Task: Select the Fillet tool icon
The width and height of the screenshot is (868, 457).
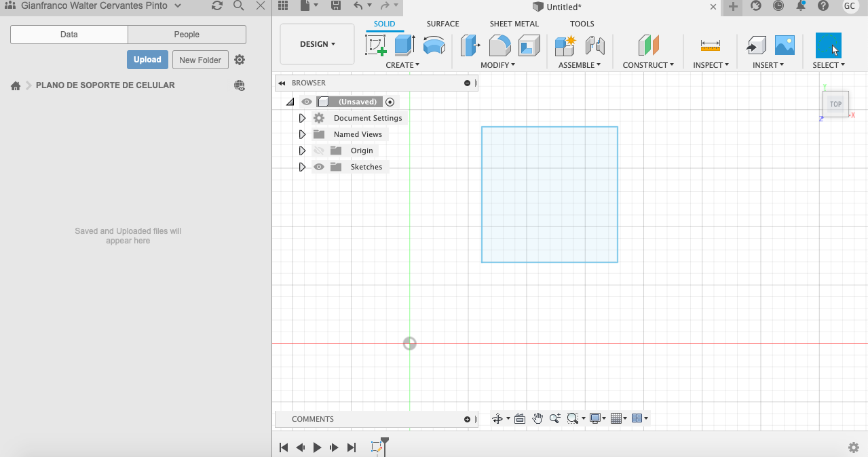Action: pyautogui.click(x=500, y=45)
